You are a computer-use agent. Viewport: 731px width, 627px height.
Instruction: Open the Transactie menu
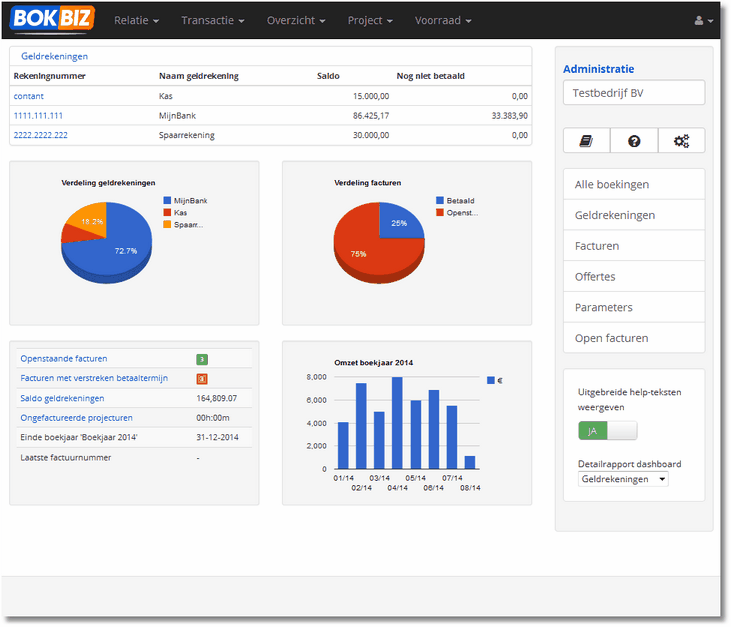click(x=212, y=21)
